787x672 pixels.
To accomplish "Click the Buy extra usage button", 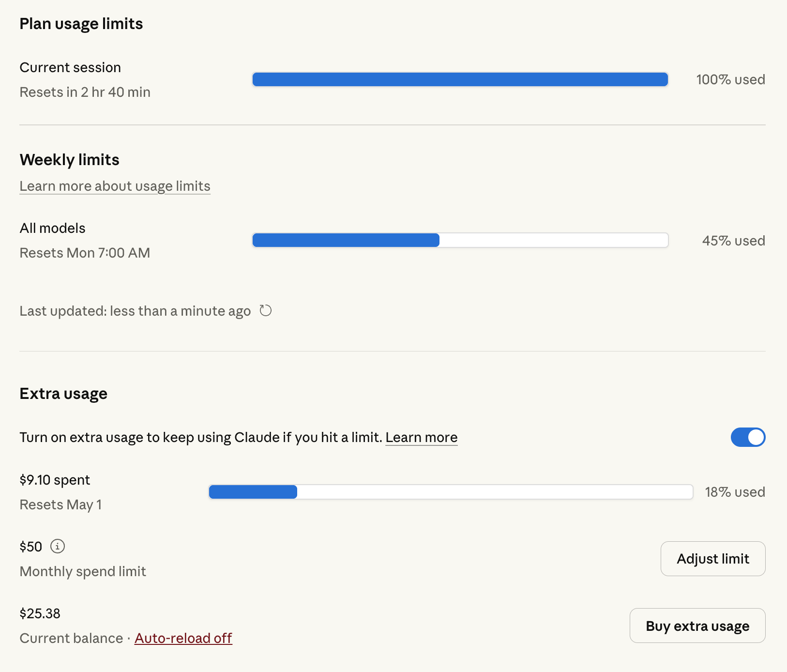I will [697, 626].
